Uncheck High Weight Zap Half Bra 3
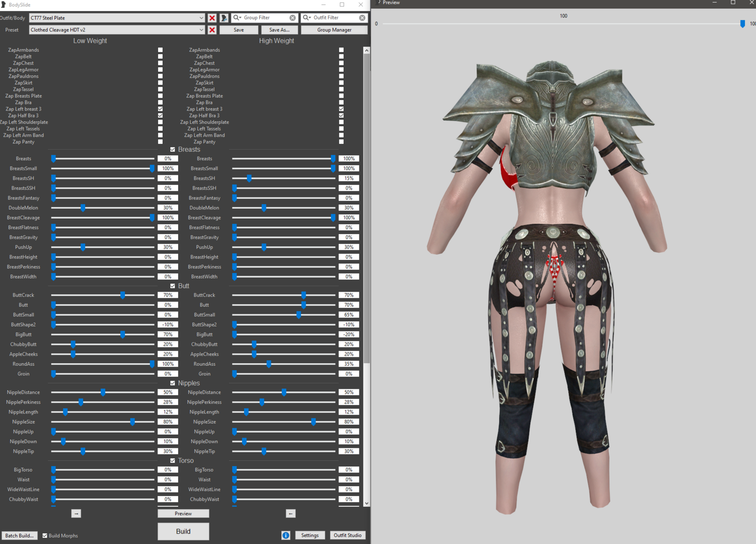This screenshot has width=756, height=544. point(341,115)
